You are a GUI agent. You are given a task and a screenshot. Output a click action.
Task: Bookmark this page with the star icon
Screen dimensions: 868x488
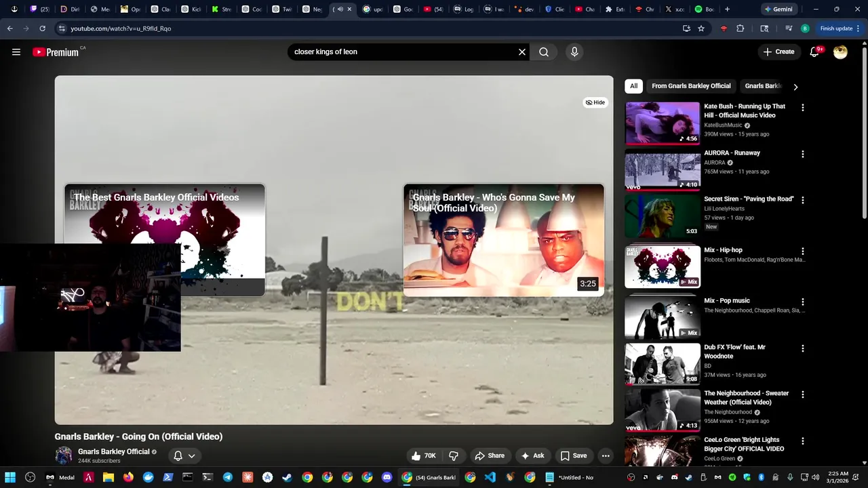click(x=701, y=28)
